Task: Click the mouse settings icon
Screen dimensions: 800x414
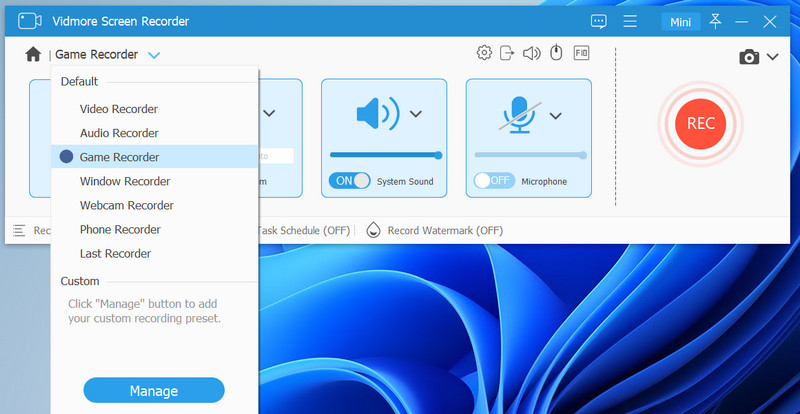Action: [x=556, y=53]
